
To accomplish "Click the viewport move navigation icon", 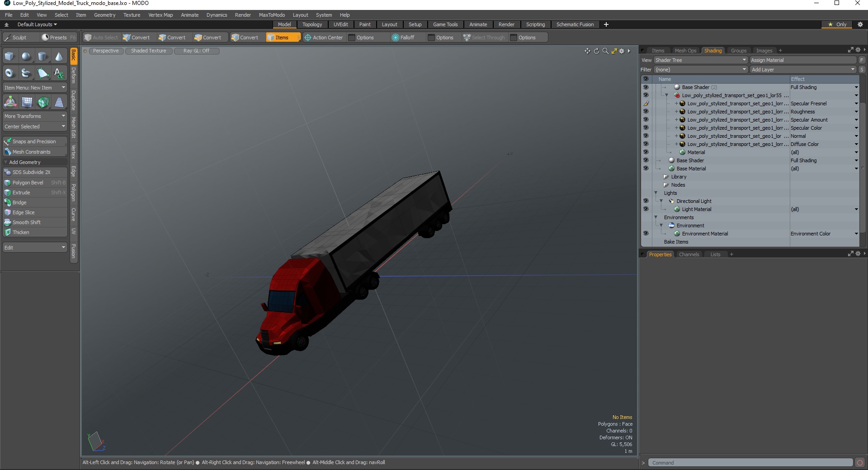I will 587,51.
